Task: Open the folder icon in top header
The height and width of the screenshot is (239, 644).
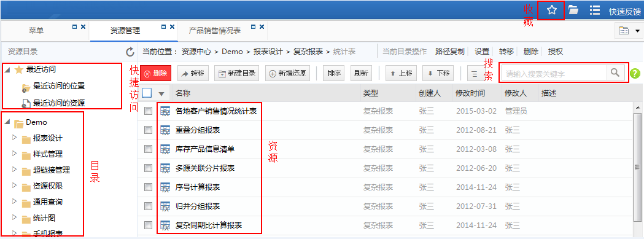Action: [573, 10]
